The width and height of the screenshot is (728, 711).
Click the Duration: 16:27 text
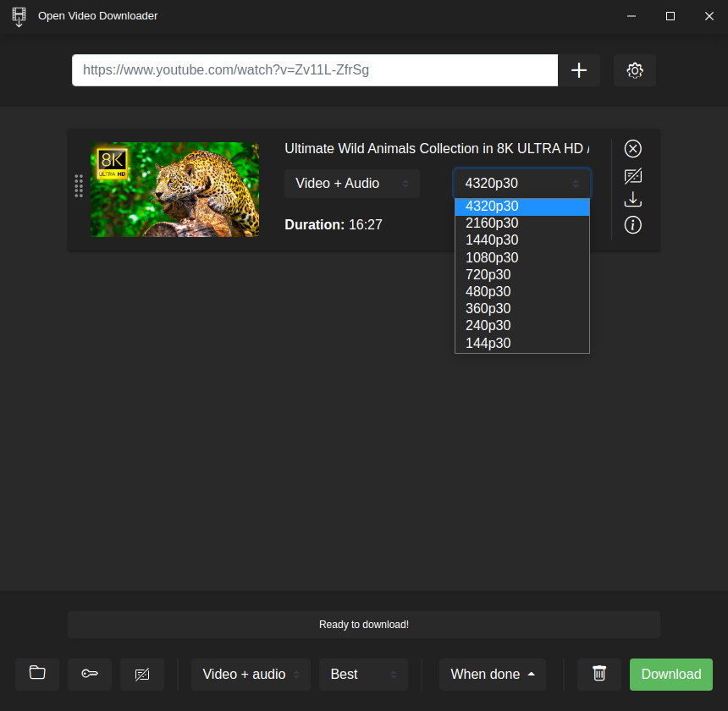[334, 224]
